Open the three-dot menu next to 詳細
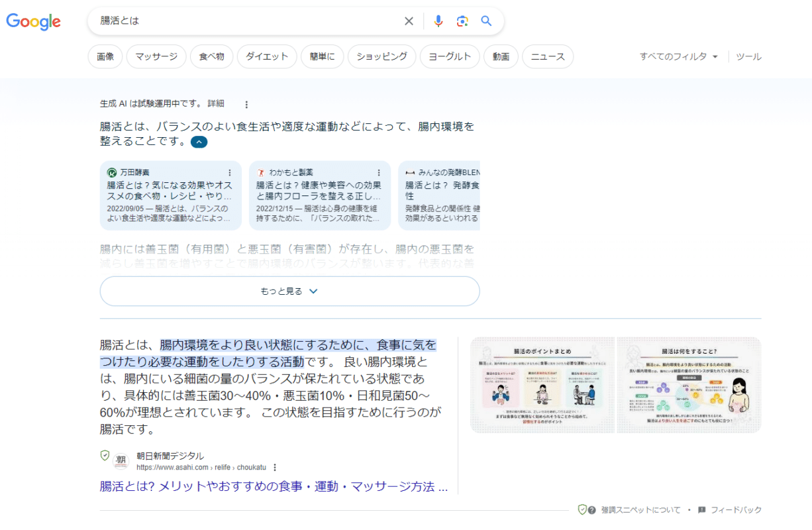 246,104
